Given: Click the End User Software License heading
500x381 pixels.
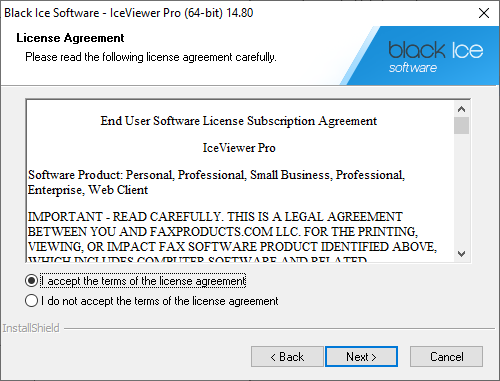Looking at the screenshot, I should point(239,121).
